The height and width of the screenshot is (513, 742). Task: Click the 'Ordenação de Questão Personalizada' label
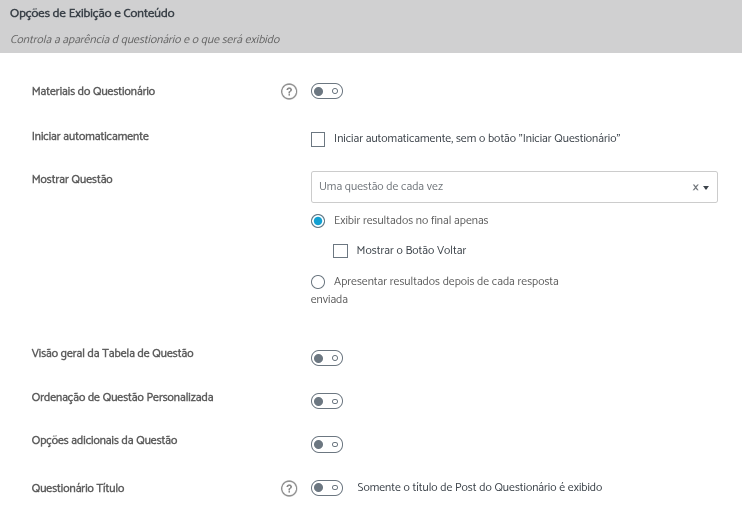coord(122,397)
